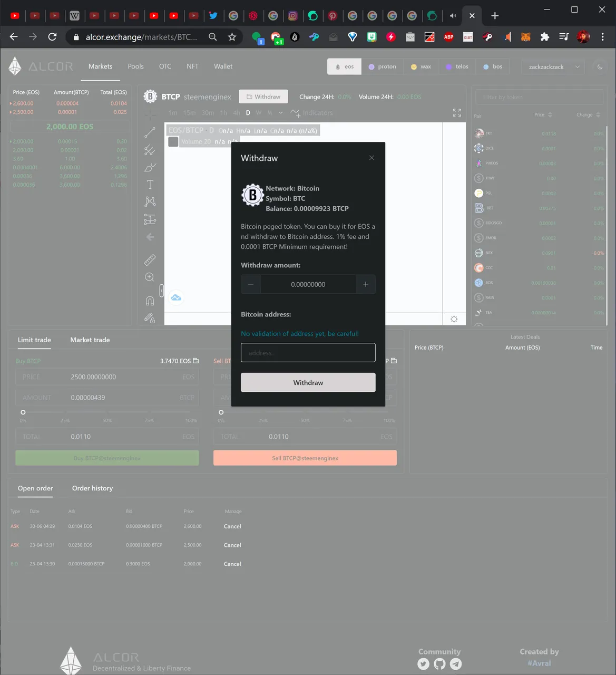Toggle lock drawing tools icon
Screen dimensions: 616x675
point(150,318)
